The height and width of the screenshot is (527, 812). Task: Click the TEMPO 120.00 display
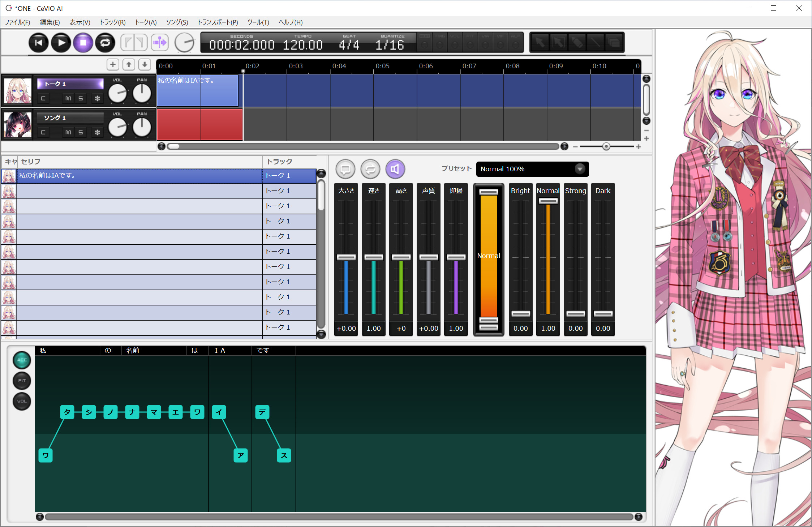pyautogui.click(x=302, y=43)
